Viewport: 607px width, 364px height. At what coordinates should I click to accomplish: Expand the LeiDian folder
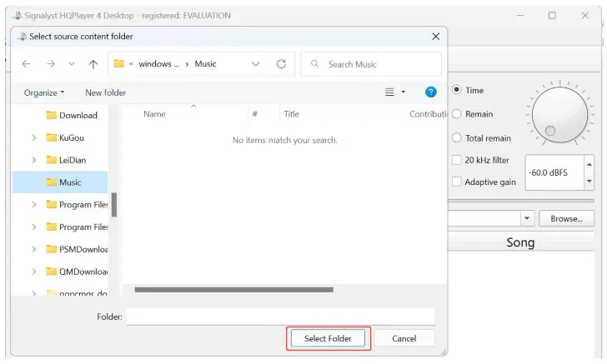tap(33, 160)
